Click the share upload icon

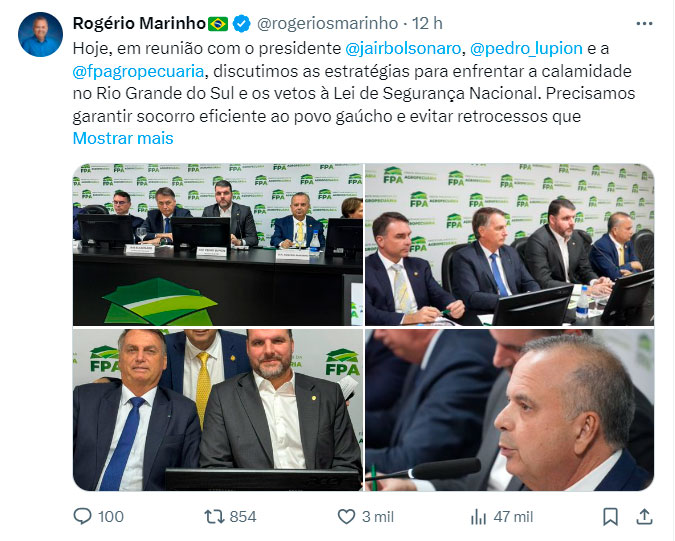click(645, 516)
